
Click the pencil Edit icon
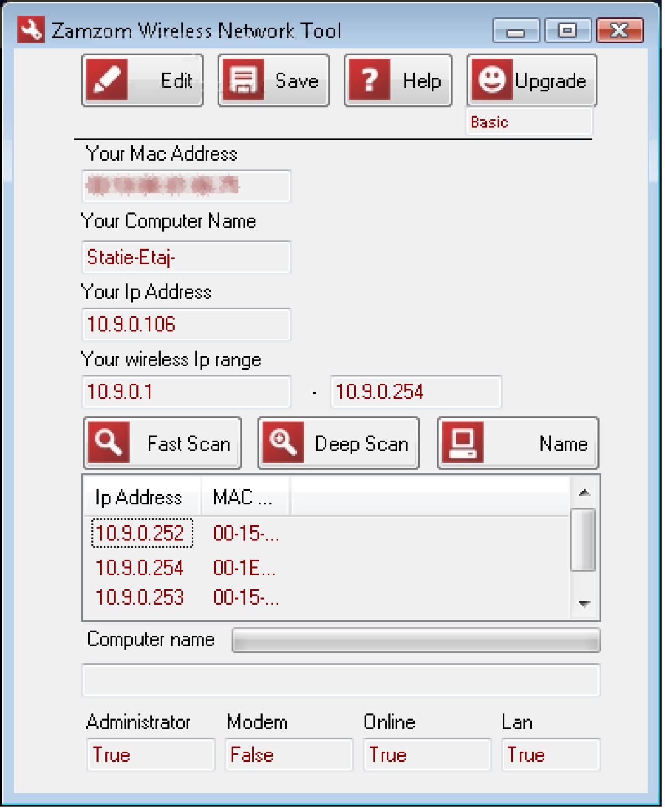[106, 80]
